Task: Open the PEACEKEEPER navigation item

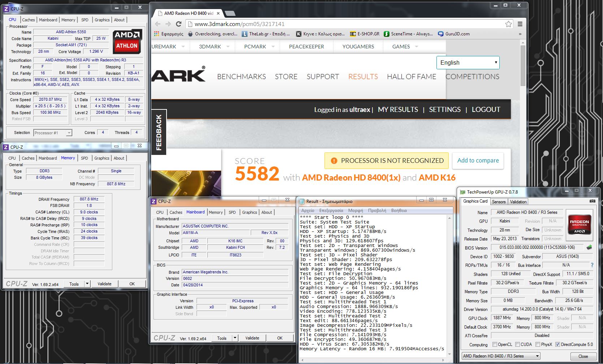Action: click(x=306, y=47)
